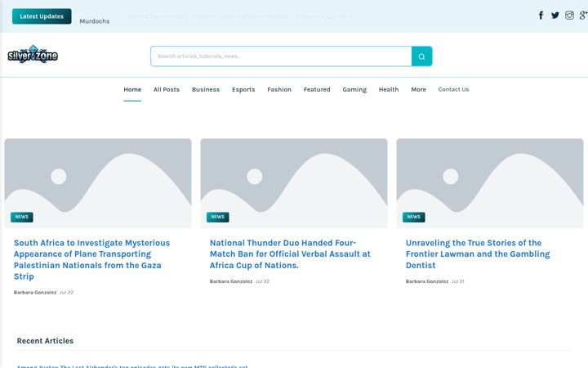Open the Gaming category
The image size is (588, 368).
(354, 89)
